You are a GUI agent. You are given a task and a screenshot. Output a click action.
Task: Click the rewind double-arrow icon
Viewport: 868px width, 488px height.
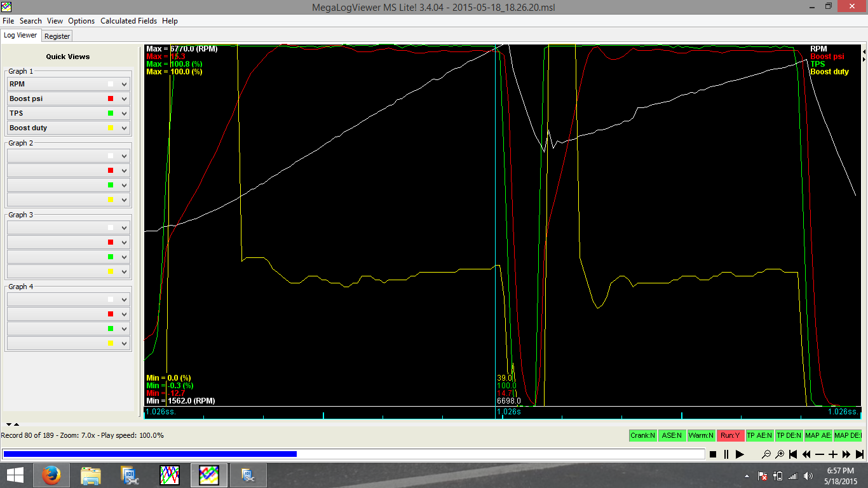[x=806, y=454]
